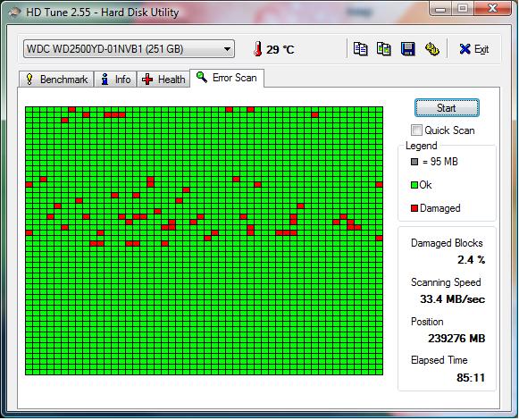Maximize the HD Tune window
The width and height of the screenshot is (519, 420).
click(x=463, y=8)
